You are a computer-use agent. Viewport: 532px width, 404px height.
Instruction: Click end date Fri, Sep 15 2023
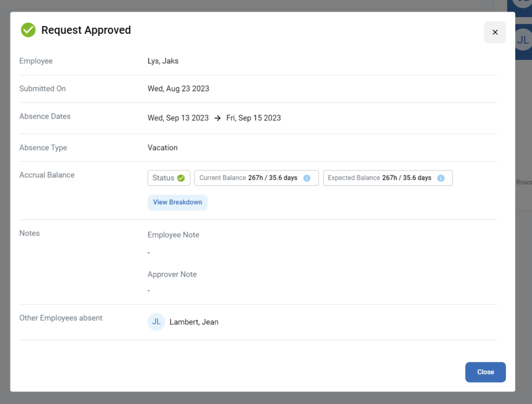pyautogui.click(x=254, y=118)
